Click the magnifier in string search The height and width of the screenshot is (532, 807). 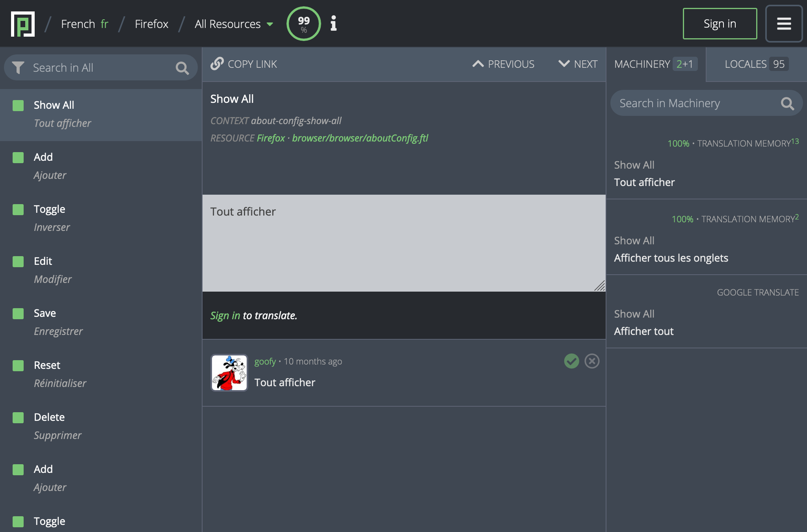182,68
